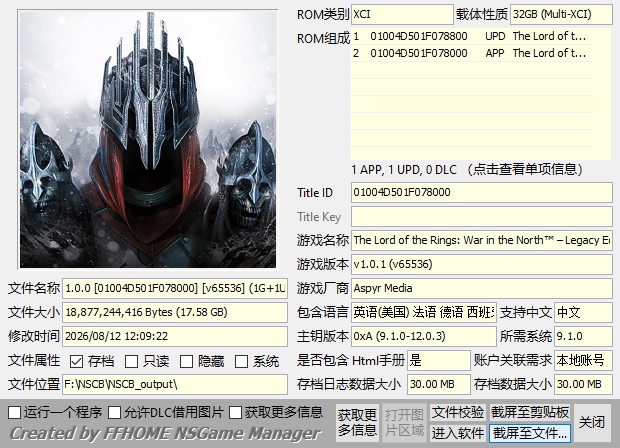Click the Html手册 field showing 是
The image size is (620, 448).
tap(439, 360)
